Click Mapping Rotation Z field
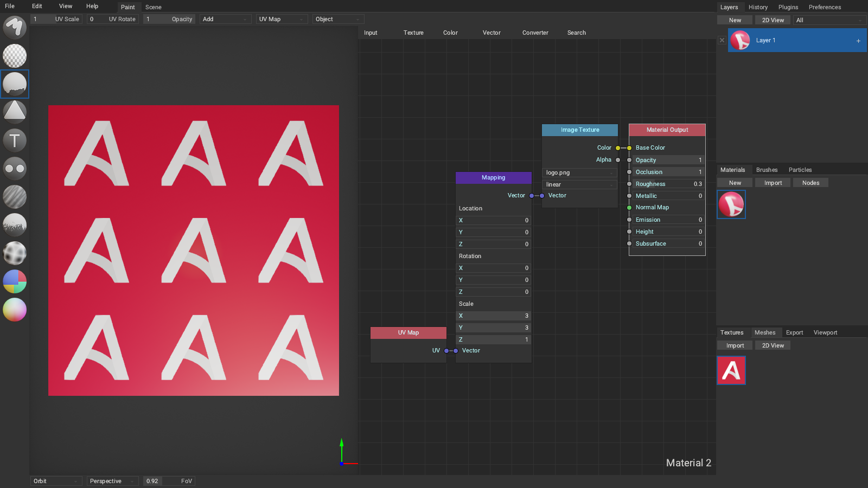 (493, 292)
